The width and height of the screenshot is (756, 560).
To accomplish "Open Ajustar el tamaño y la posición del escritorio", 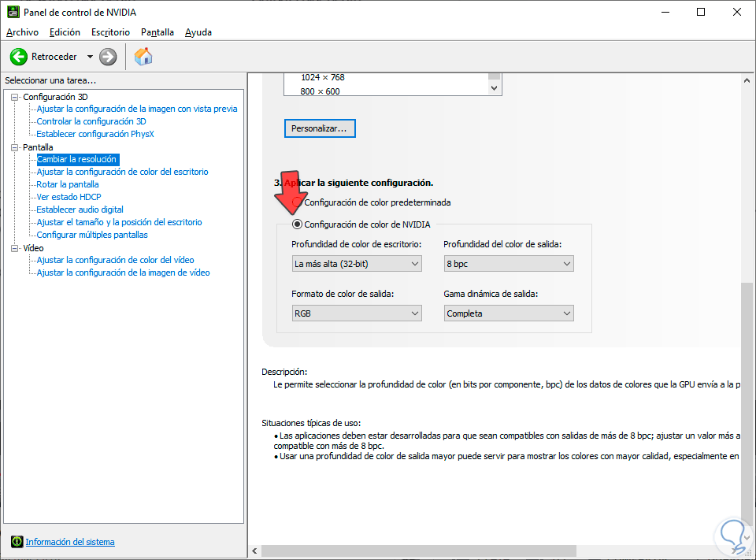I will tap(119, 222).
